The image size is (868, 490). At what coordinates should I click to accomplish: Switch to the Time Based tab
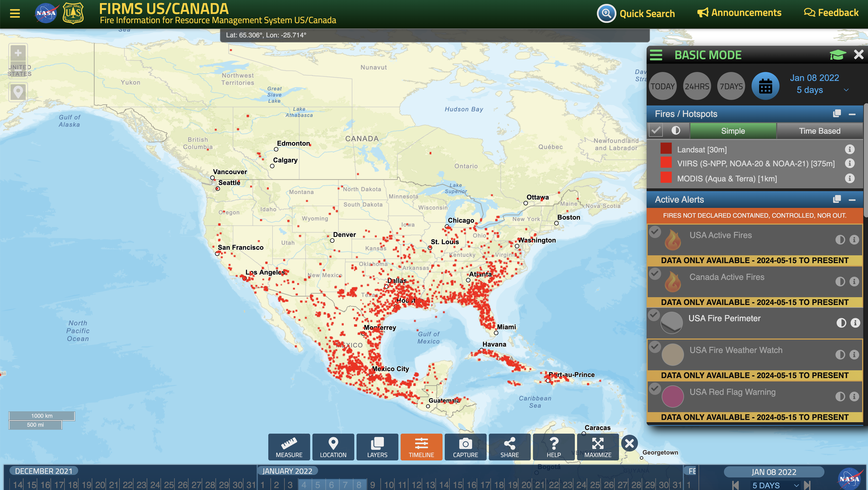[x=819, y=131]
